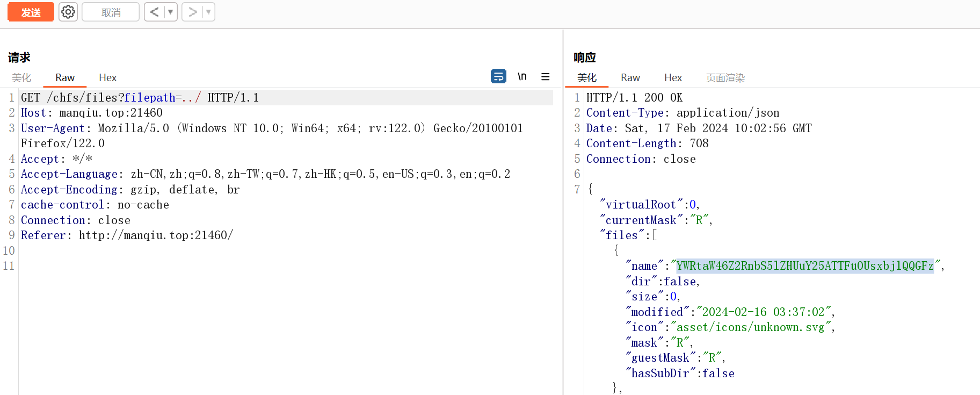Go back with the left arrow
Image resolution: width=980 pixels, height=395 pixels.
point(154,12)
